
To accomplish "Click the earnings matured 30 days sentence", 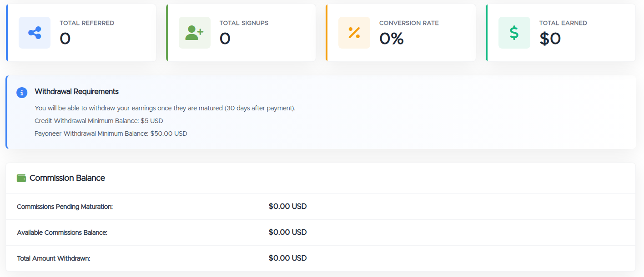I will pos(165,109).
